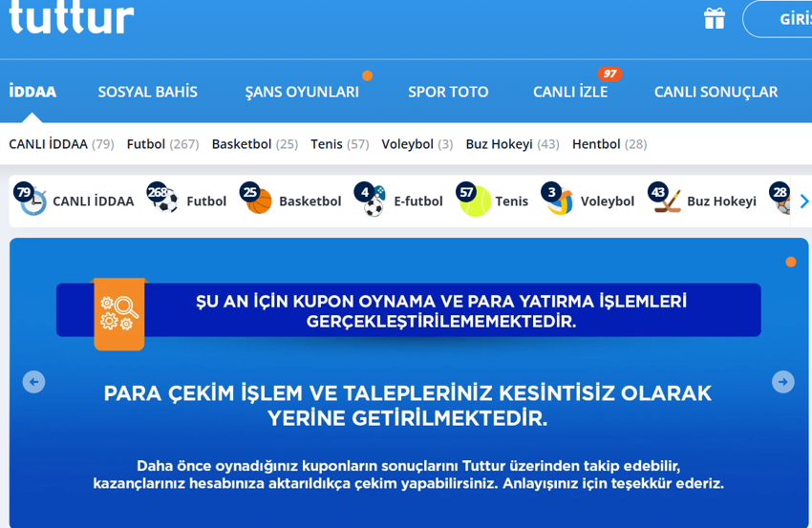This screenshot has height=528, width=812.
Task: Open the CANLI SONUÇLAR tab
Action: (716, 92)
